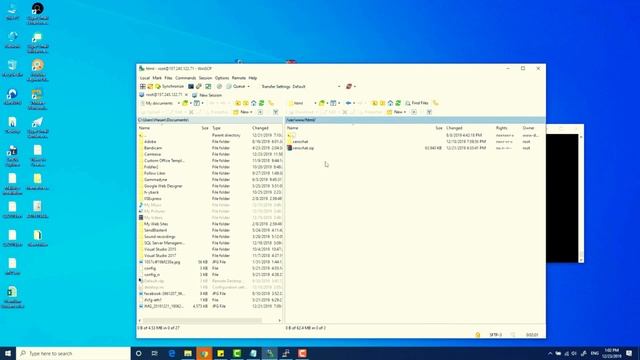Image resolution: width=640 pixels, height=360 pixels.
Task: Click the taskbar search box
Action: click(x=73, y=353)
